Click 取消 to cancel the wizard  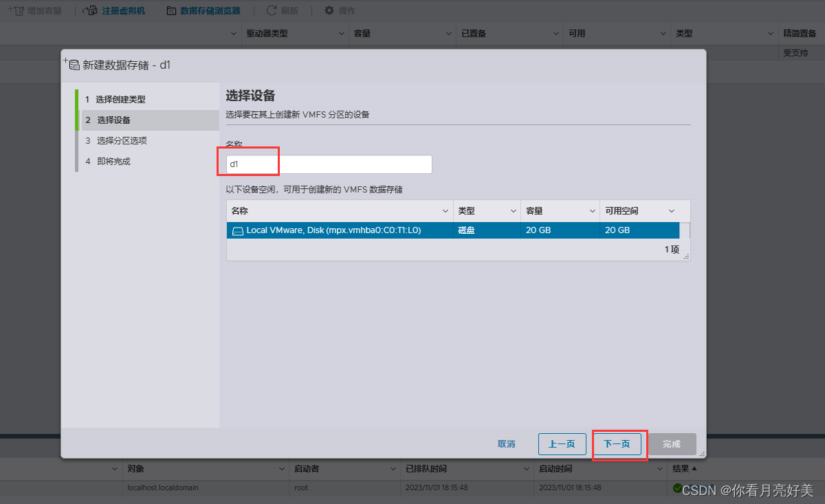pos(507,444)
